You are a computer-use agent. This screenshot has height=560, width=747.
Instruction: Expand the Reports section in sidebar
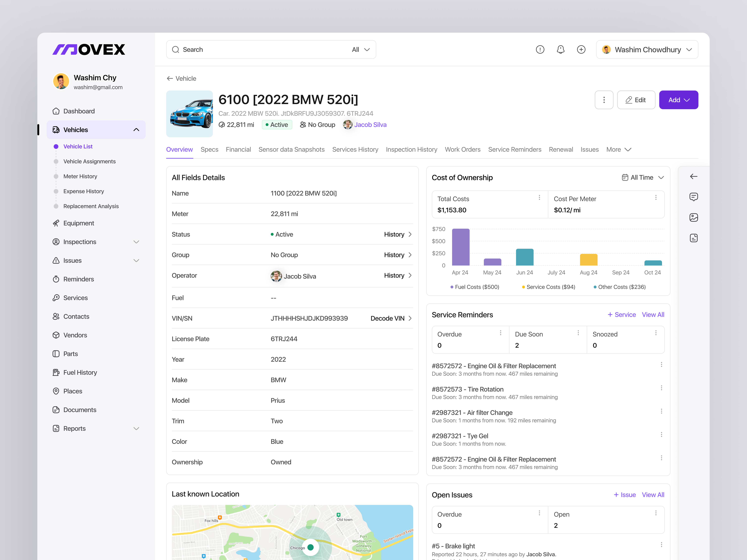[136, 428]
